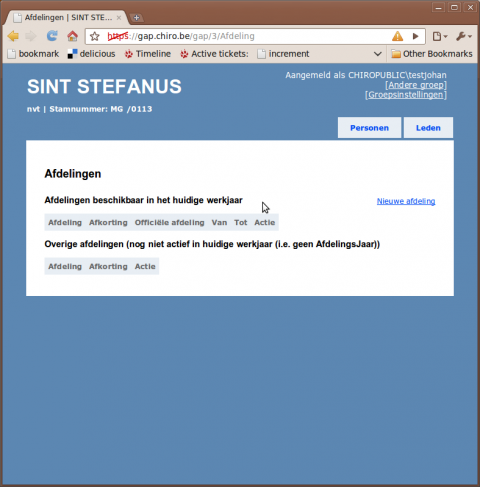Reload the page with the refresh icon
This screenshot has height=487, width=480.
click(x=52, y=36)
